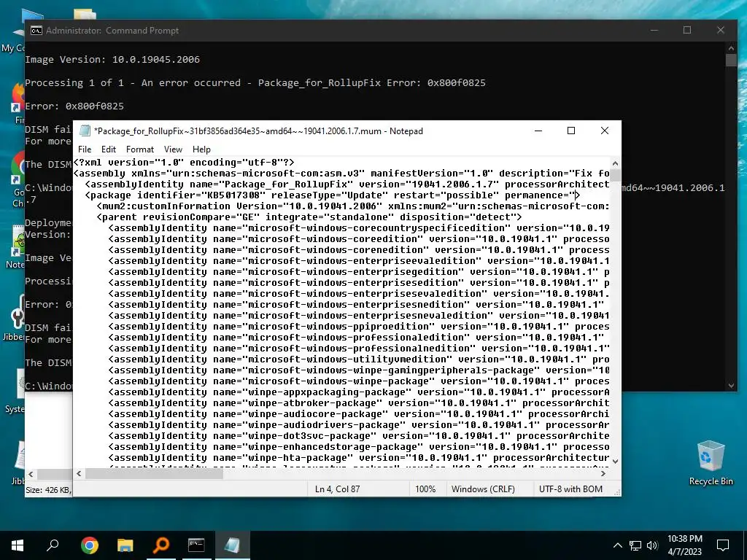Open the Action Center notifications icon
Image resolution: width=747 pixels, height=560 pixels.
click(723, 545)
